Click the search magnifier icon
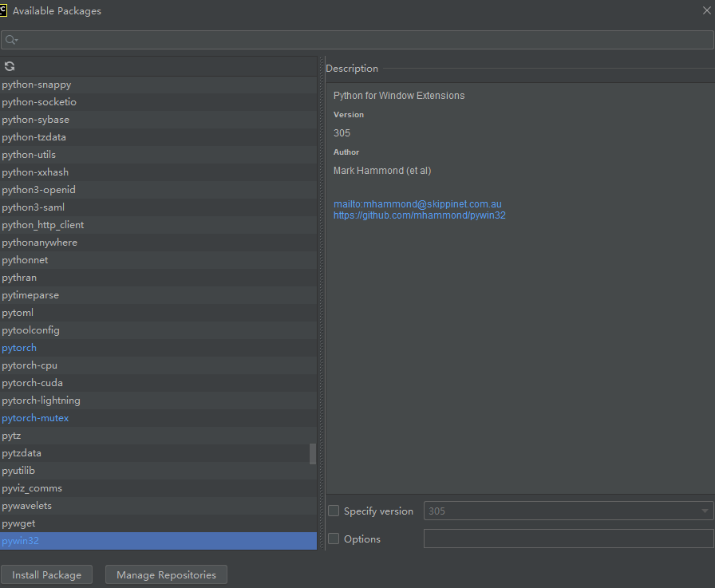 tap(11, 40)
